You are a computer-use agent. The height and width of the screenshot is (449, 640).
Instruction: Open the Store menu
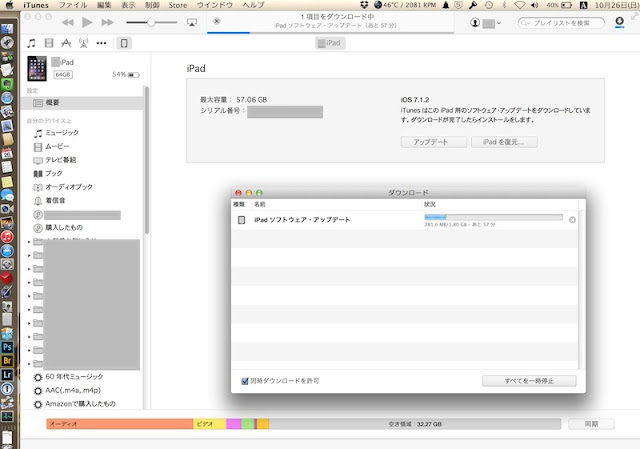pos(178,5)
